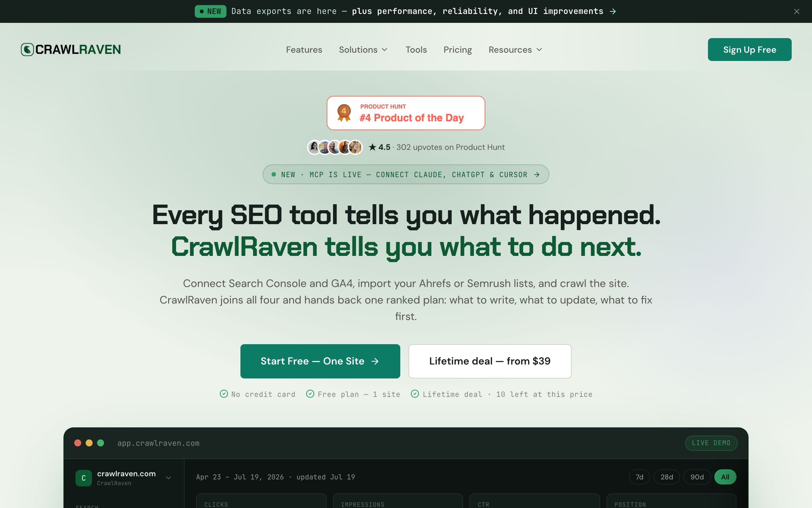The height and width of the screenshot is (508, 812).
Task: Click the Data exports are here text
Action: (x=284, y=11)
